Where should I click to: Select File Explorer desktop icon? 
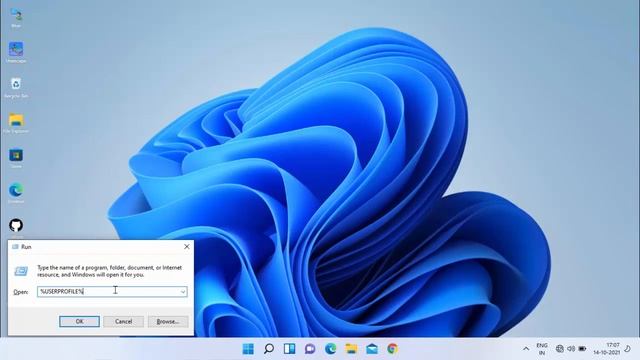(x=16, y=123)
